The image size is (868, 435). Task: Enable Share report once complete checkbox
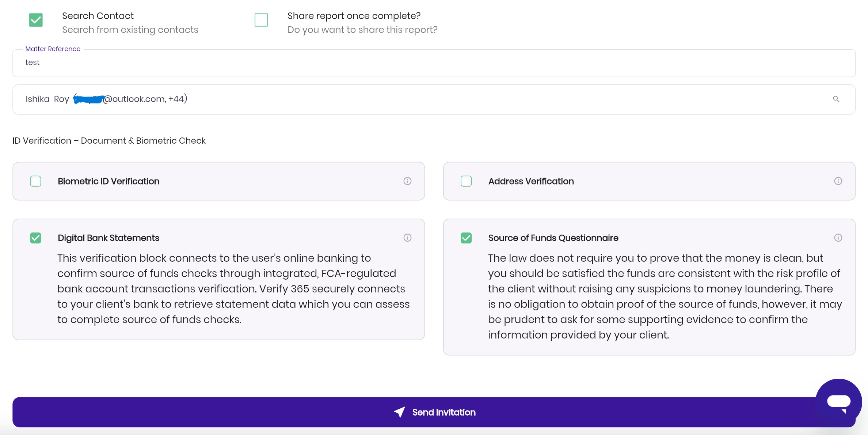[x=261, y=20]
